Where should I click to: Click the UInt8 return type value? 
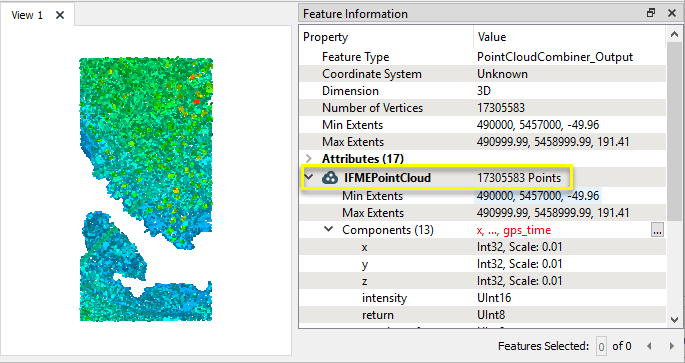(491, 315)
